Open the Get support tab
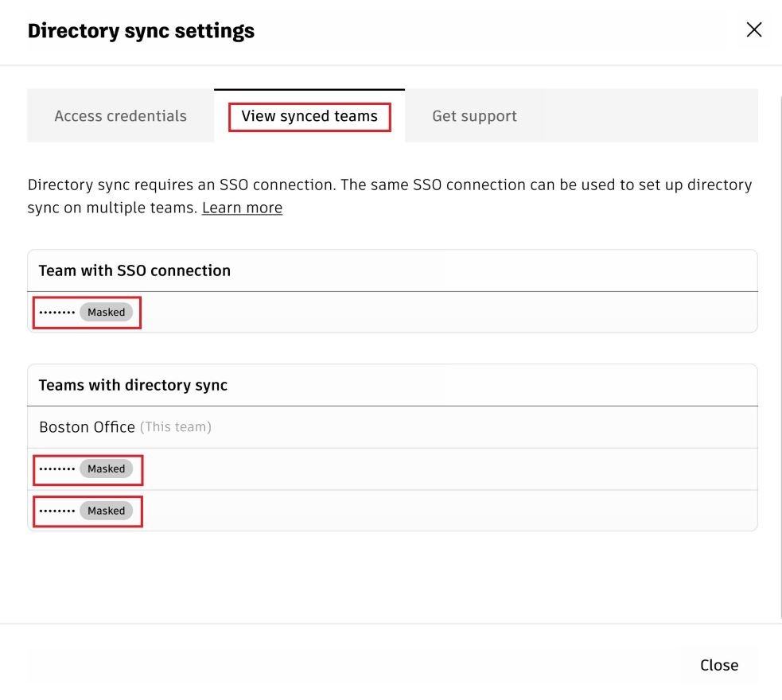 pyautogui.click(x=474, y=116)
